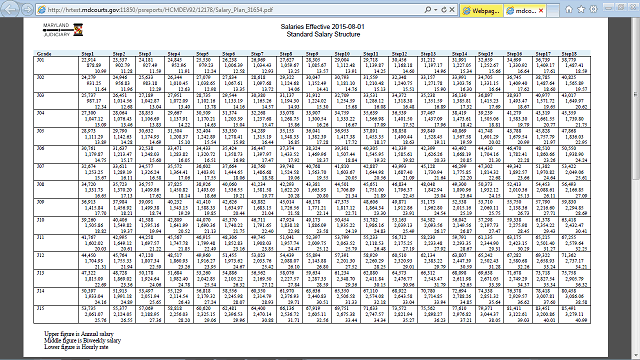Click the search magnifier in the address bar
The image size is (640, 360).
pos(427,9)
